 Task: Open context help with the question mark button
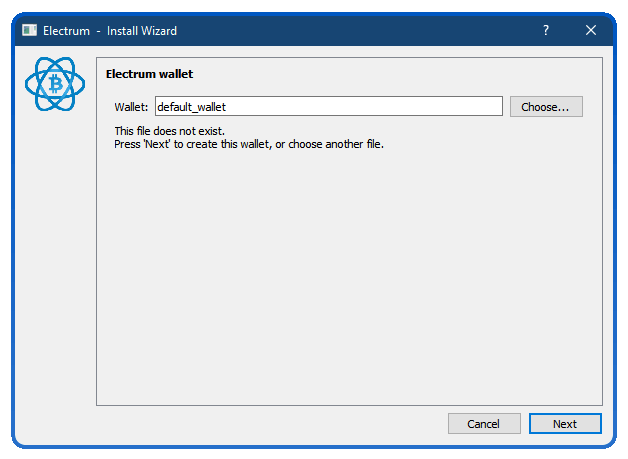point(546,30)
